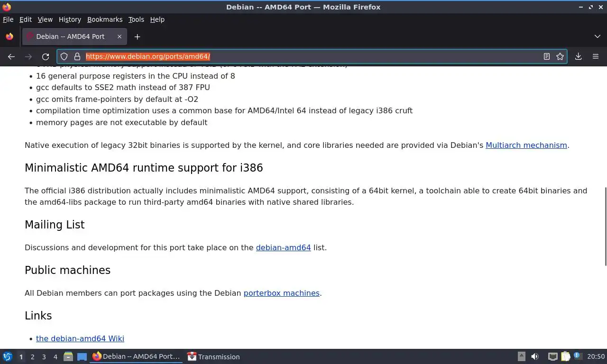607x364 pixels.
Task: Click the Mailing List heading
Action: pos(55,225)
